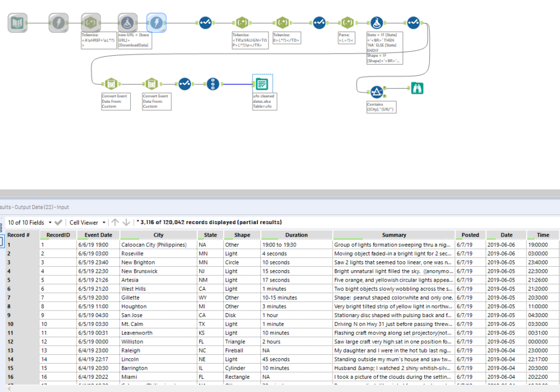Click the Posted column header

470,235
